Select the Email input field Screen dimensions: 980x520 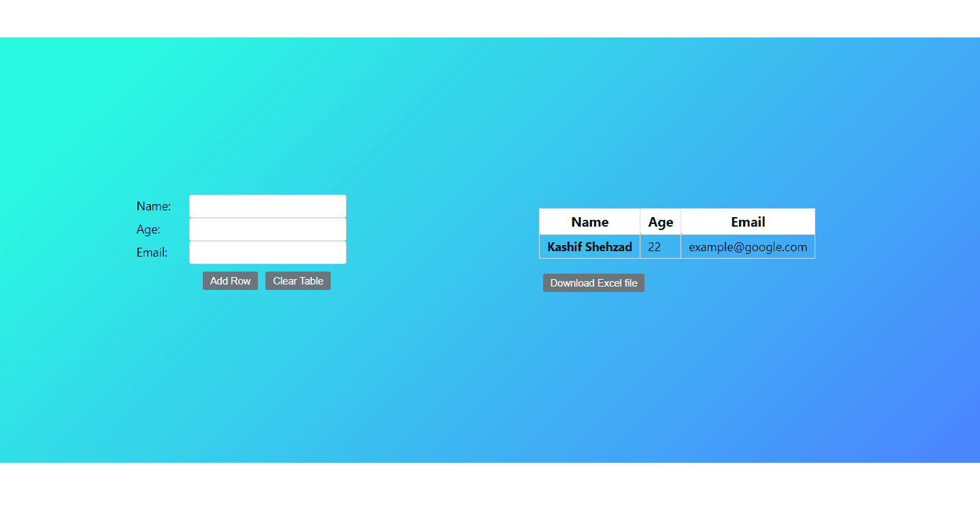267,253
